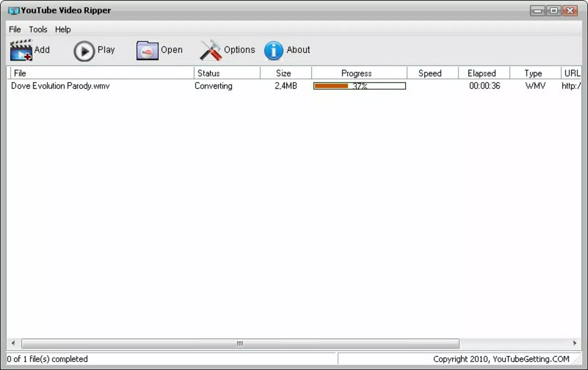
Task: Click the Converting status cell
Action: [213, 86]
